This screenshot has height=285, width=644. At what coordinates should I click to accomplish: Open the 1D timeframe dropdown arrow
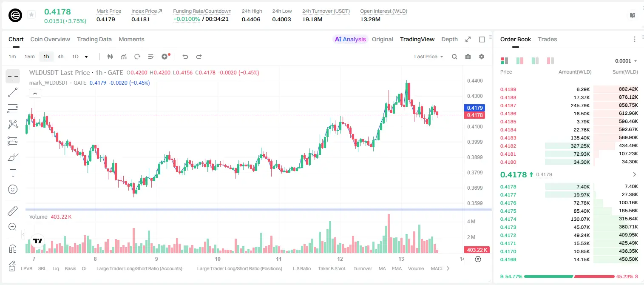click(86, 57)
